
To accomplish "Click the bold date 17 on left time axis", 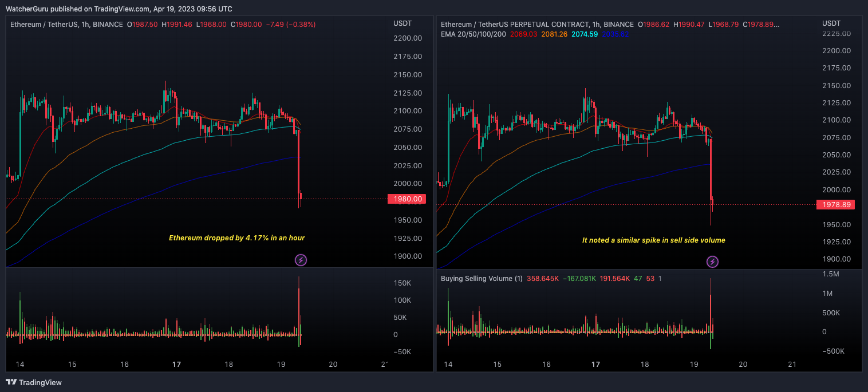I will [x=177, y=364].
